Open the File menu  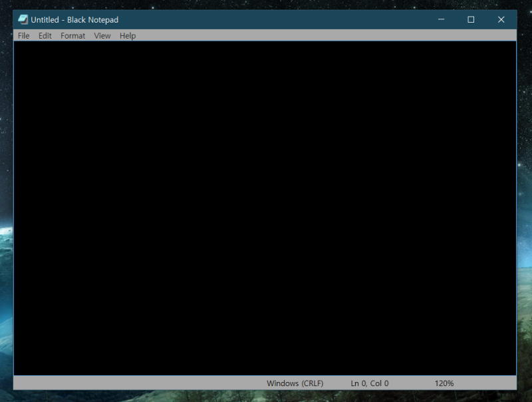click(23, 35)
